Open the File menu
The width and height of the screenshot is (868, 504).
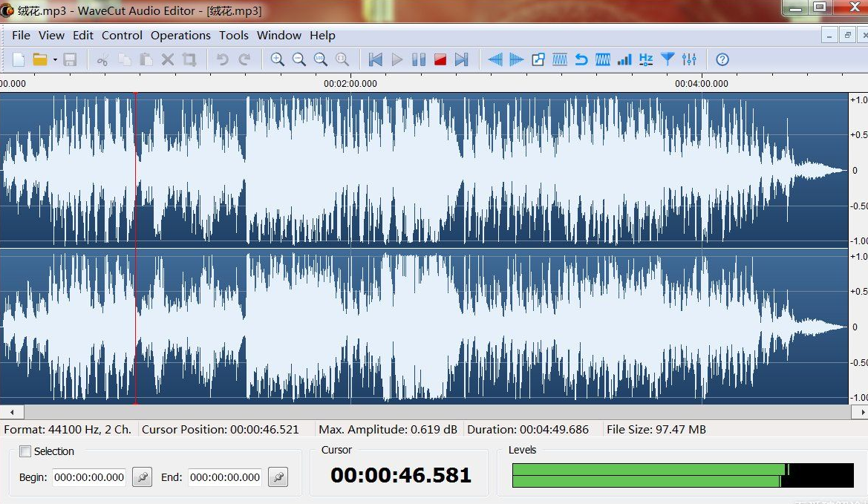pos(21,36)
